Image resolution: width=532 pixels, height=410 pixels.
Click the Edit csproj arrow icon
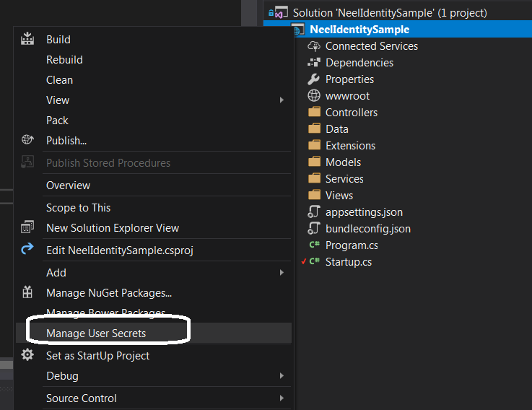pos(27,250)
